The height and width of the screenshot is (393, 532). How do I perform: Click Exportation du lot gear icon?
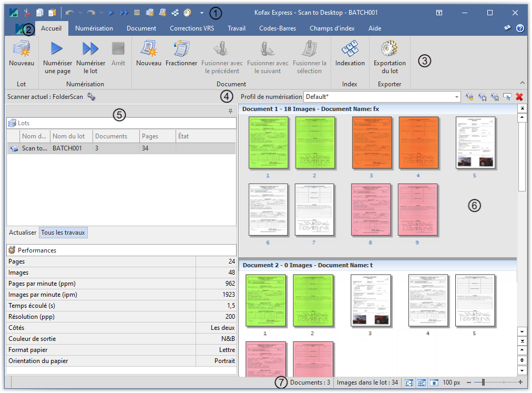click(389, 49)
